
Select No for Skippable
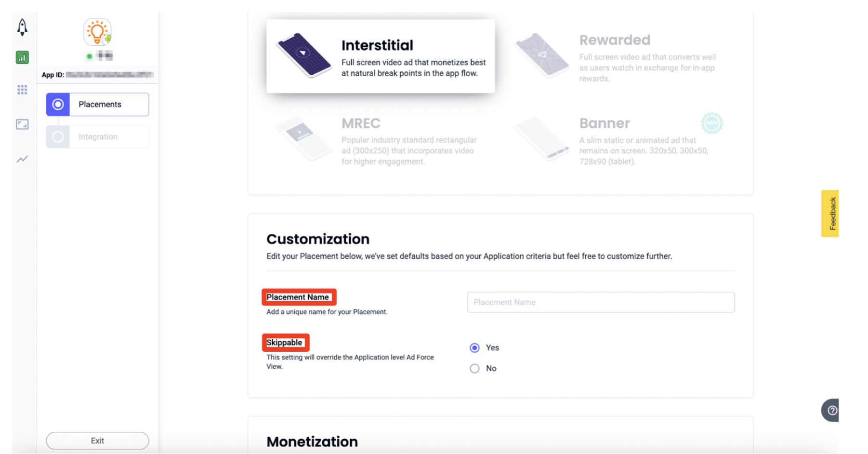pyautogui.click(x=474, y=369)
